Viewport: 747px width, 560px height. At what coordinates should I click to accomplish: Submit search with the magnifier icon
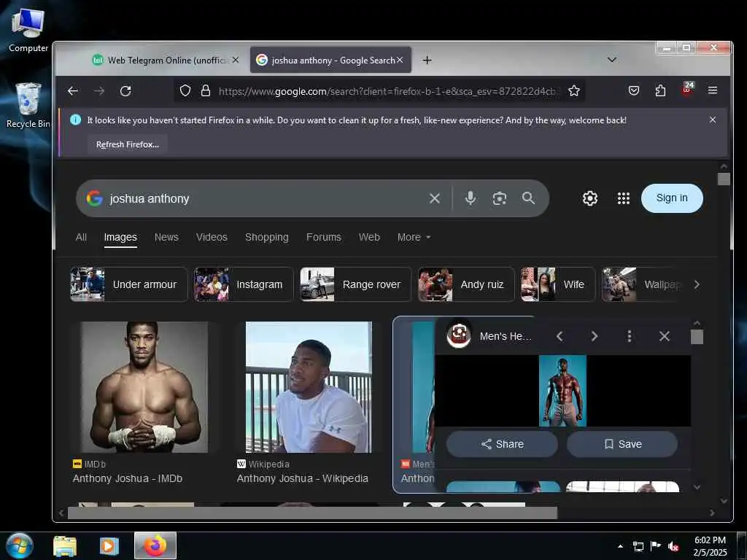[x=528, y=198]
